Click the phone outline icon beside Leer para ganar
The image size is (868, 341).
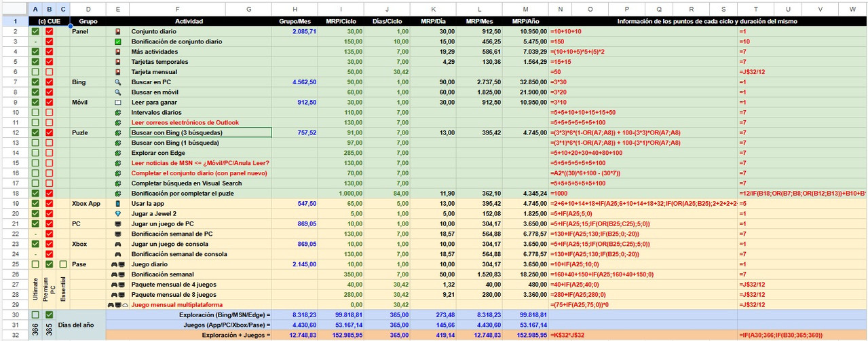pos(117,102)
